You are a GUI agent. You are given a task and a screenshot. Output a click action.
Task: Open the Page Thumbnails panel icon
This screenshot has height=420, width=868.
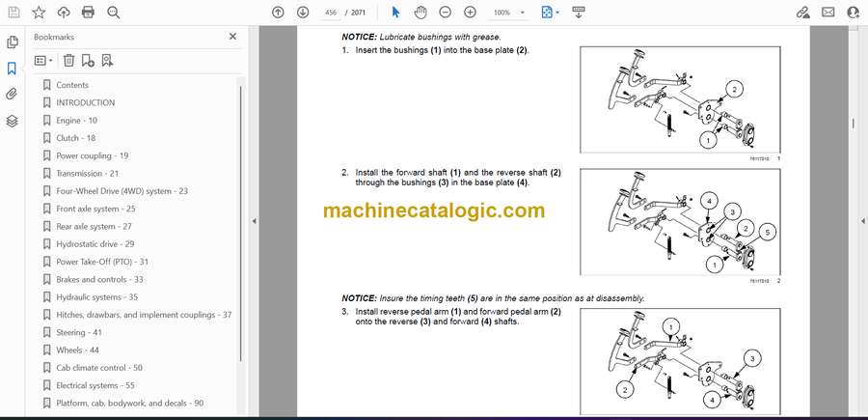point(13,42)
